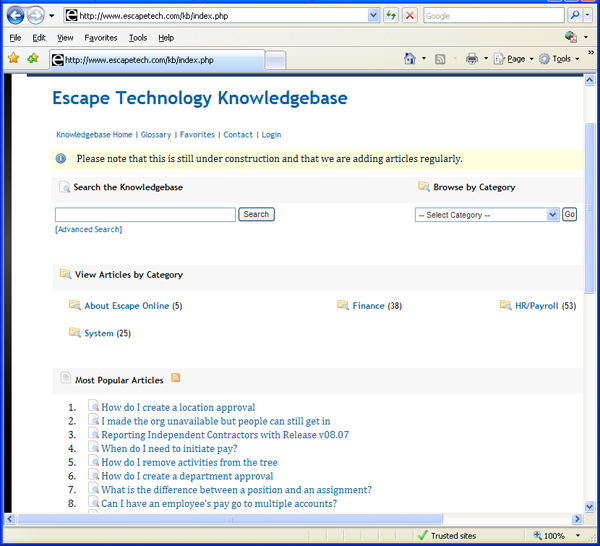Click the browser Forward arrow button
Image resolution: width=600 pixels, height=546 pixels.
coord(36,16)
